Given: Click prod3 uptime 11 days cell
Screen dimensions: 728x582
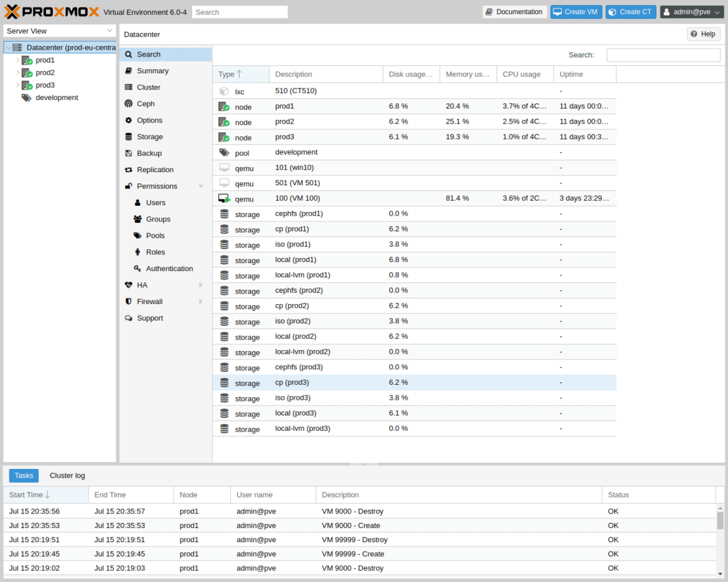Looking at the screenshot, I should click(584, 137).
